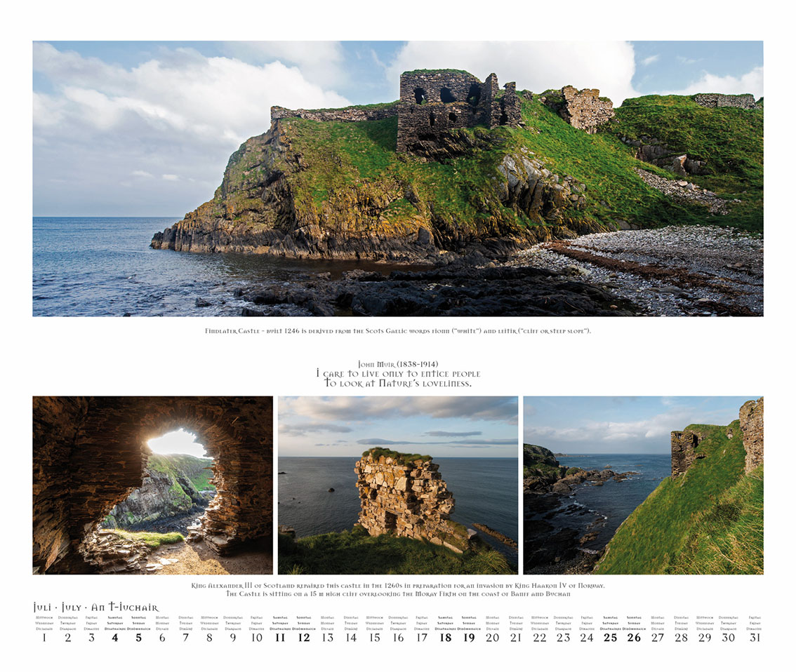Select bold Saturday date 4
796x672 pixels.
(x=114, y=638)
